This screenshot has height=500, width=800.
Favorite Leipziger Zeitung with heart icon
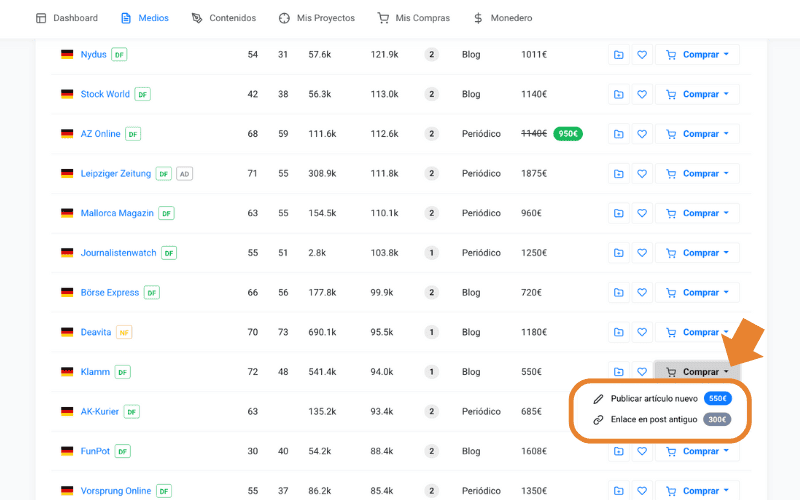[642, 174]
